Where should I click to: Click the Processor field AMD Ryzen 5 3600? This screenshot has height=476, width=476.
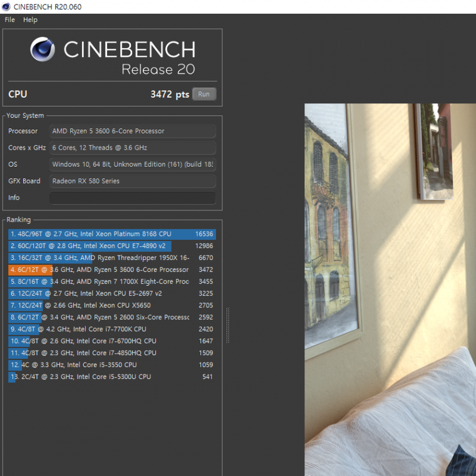point(133,131)
